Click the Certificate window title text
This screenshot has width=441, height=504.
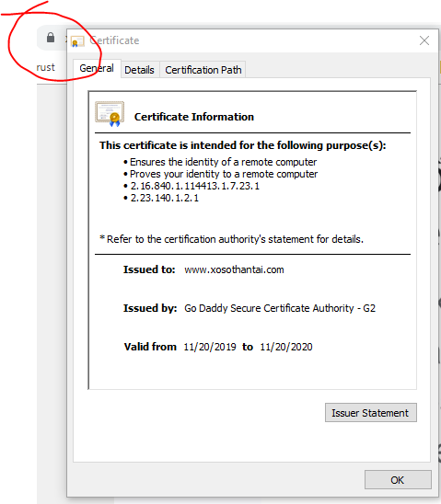click(x=114, y=40)
